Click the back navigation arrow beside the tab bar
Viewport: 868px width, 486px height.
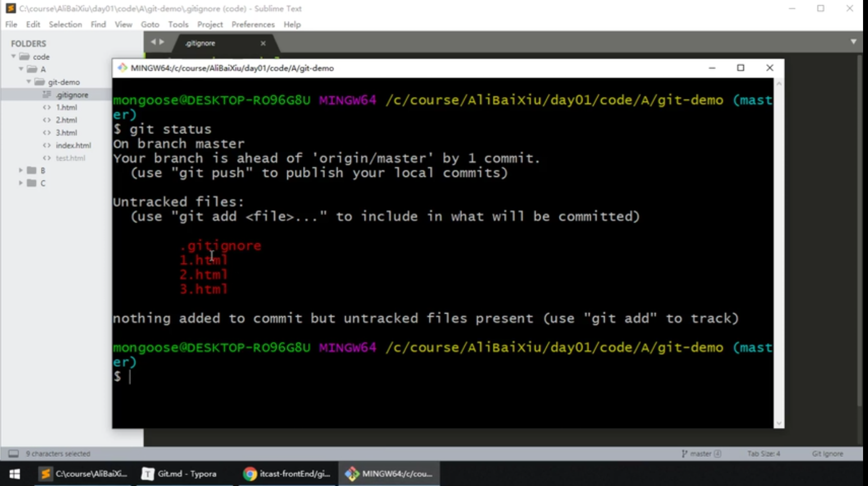(153, 41)
